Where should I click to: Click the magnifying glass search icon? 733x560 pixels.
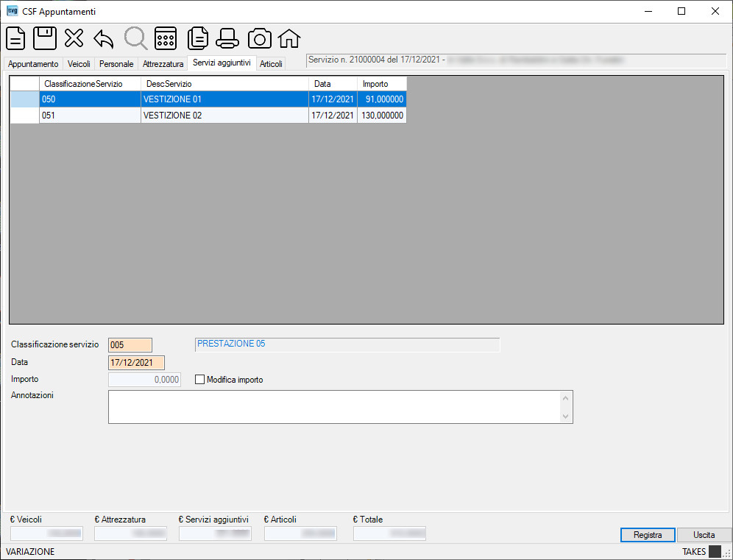(x=135, y=38)
